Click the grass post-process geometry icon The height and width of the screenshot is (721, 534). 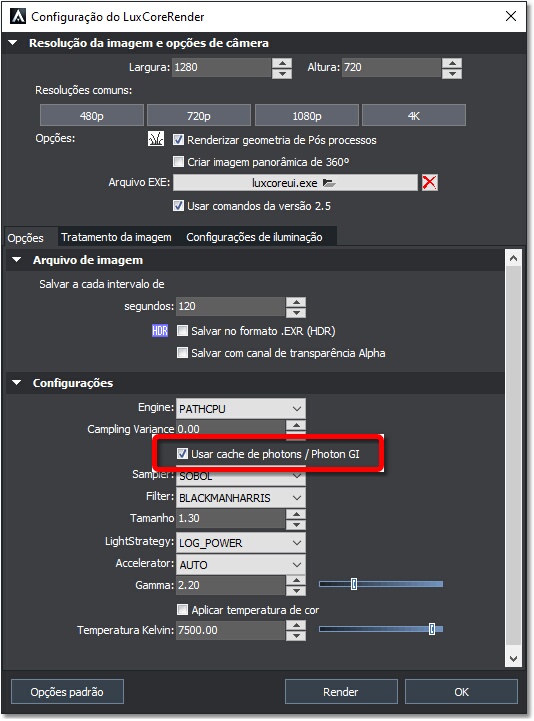point(156,139)
